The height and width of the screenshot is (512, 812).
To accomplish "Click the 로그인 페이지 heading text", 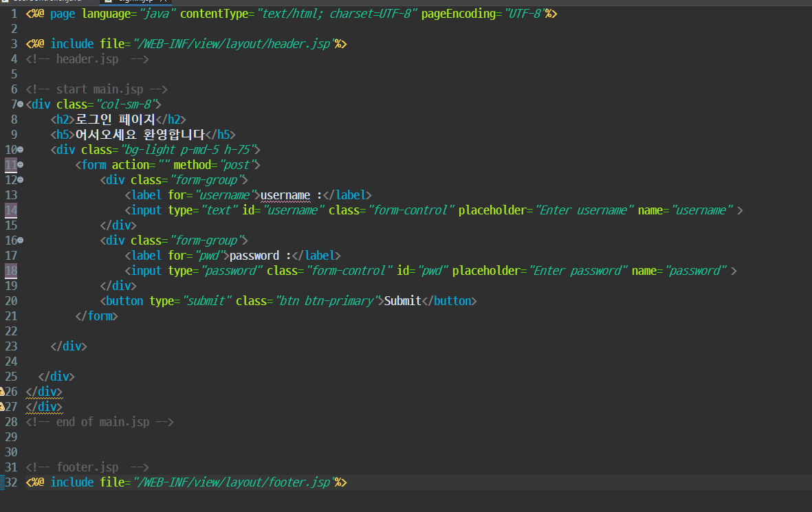I will (x=115, y=120).
